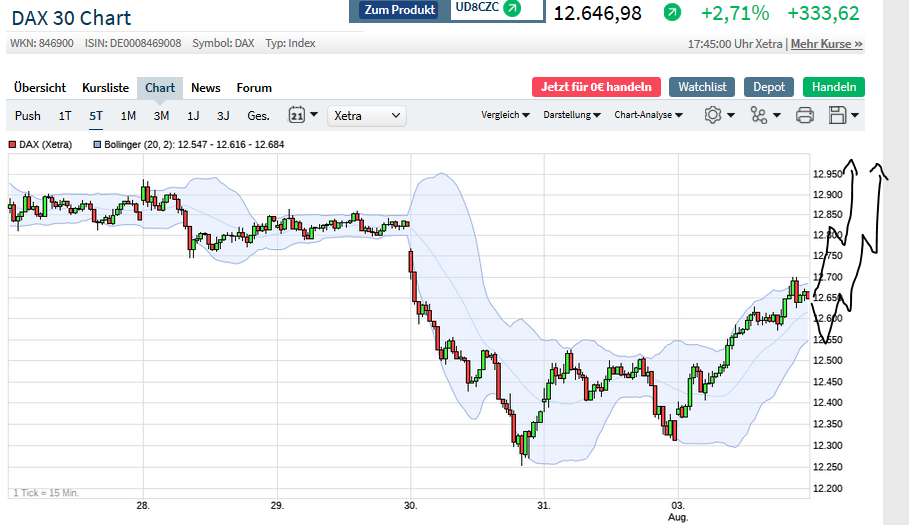
Task: Follow the Mehr Kurse link
Action: pyautogui.click(x=826, y=44)
